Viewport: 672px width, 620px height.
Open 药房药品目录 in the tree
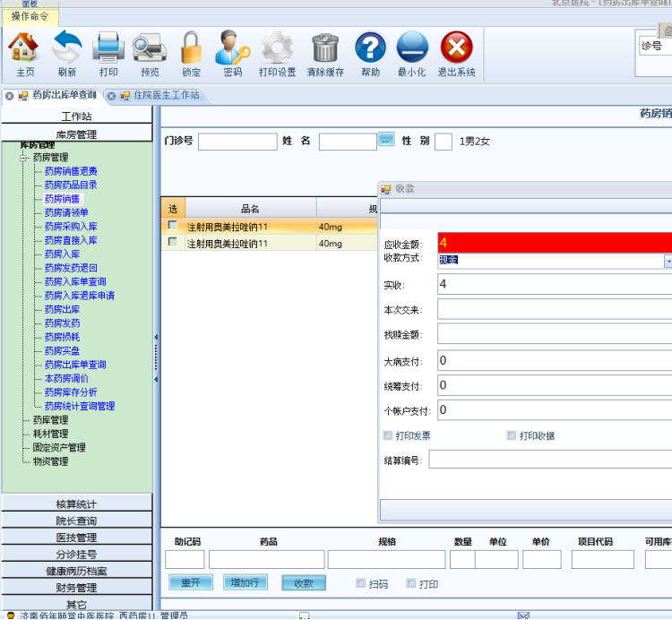click(x=71, y=185)
